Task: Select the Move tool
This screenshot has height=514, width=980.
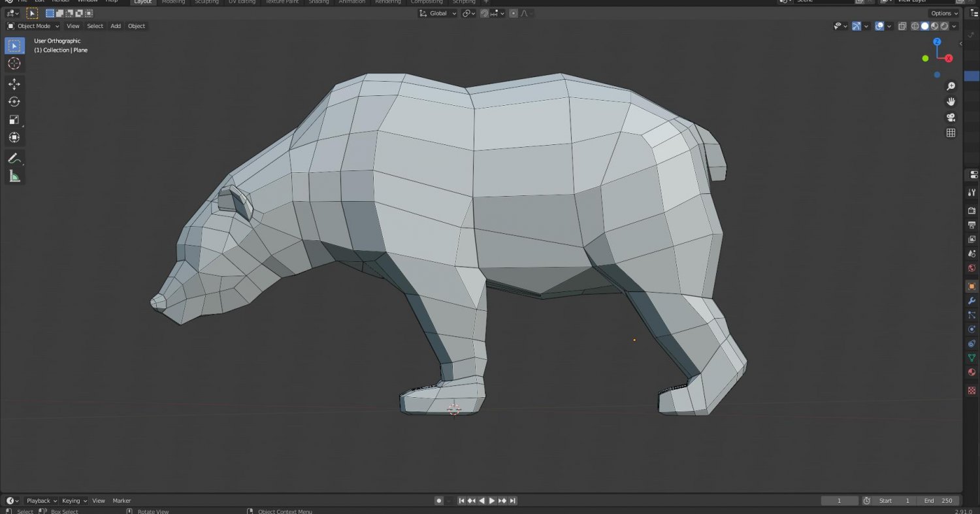Action: (14, 84)
